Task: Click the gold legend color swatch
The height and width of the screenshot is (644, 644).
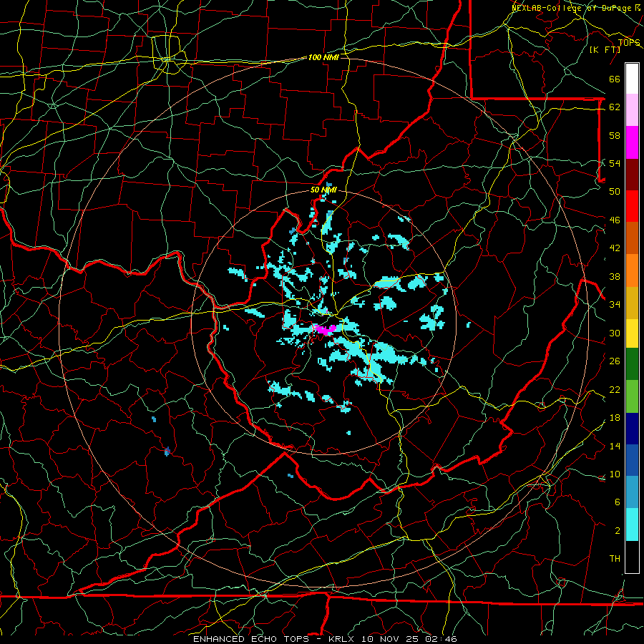Action: 632,302
